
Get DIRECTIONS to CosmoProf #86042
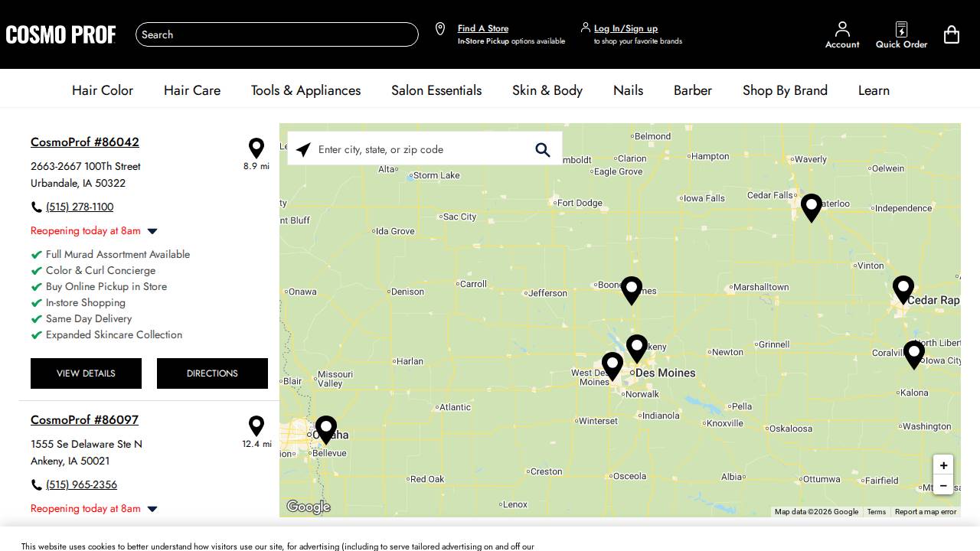(x=212, y=373)
